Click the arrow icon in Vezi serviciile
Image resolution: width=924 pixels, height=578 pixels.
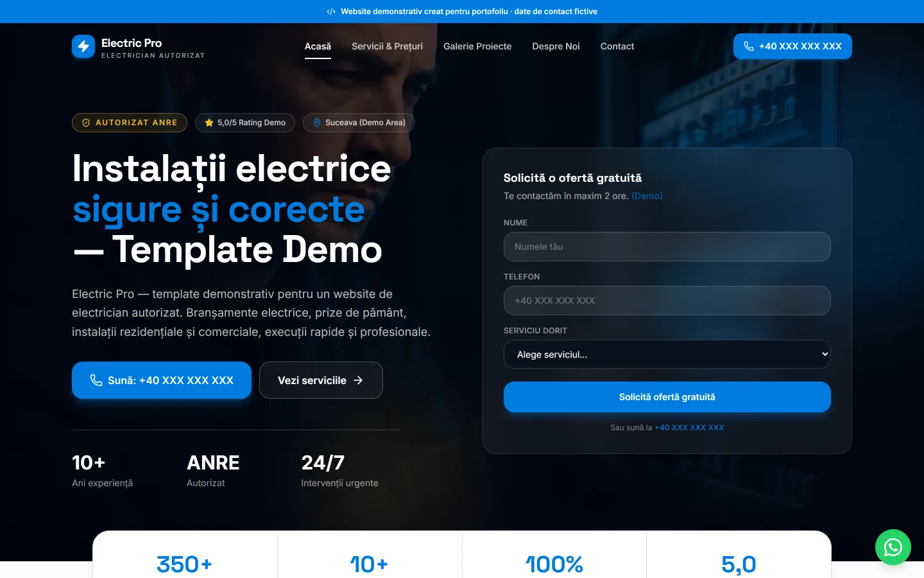358,380
